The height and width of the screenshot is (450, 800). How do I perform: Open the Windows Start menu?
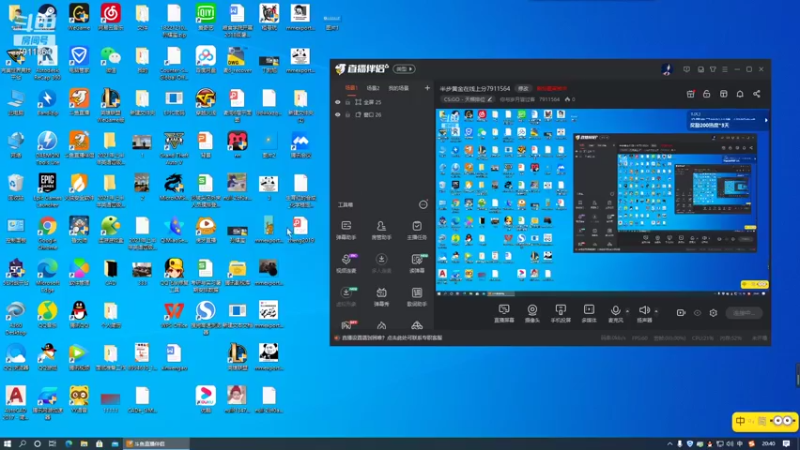click(7, 444)
